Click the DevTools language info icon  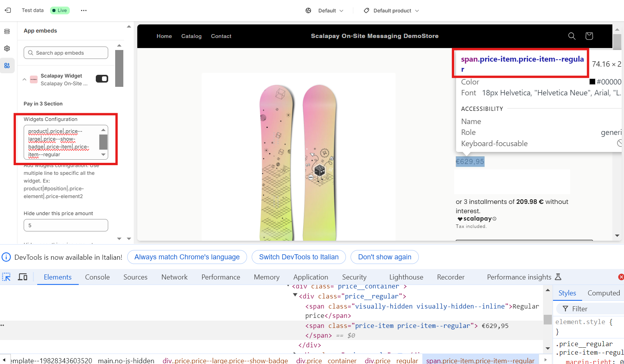pyautogui.click(x=6, y=257)
